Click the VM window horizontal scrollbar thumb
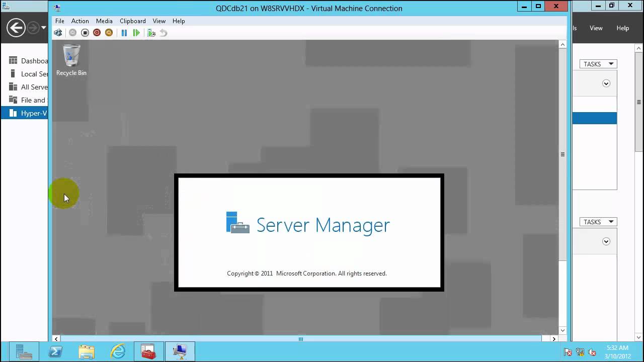Image resolution: width=644 pixels, height=362 pixels. 301,339
